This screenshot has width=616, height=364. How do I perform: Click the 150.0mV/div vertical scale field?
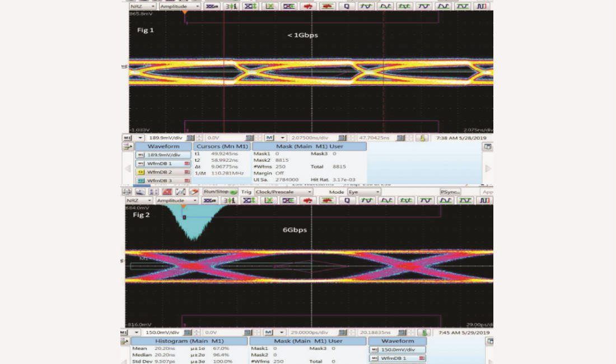tap(162, 332)
